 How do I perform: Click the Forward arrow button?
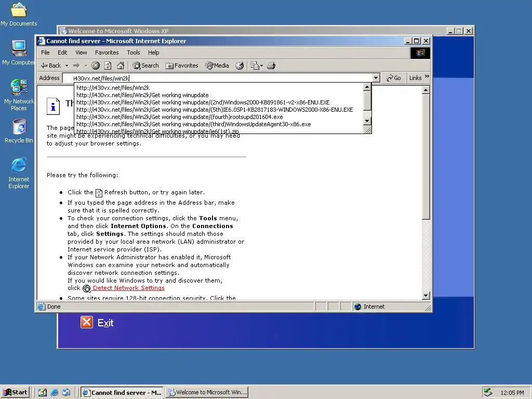click(76, 65)
